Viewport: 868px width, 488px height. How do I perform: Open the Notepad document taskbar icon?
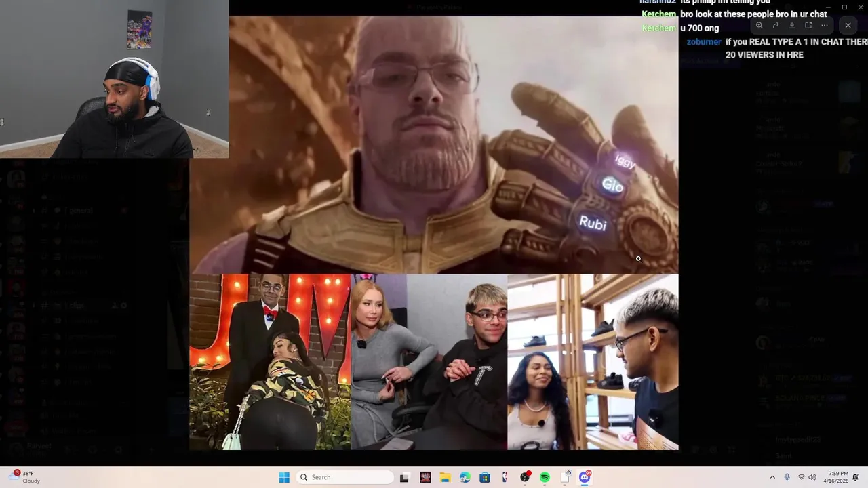565,477
